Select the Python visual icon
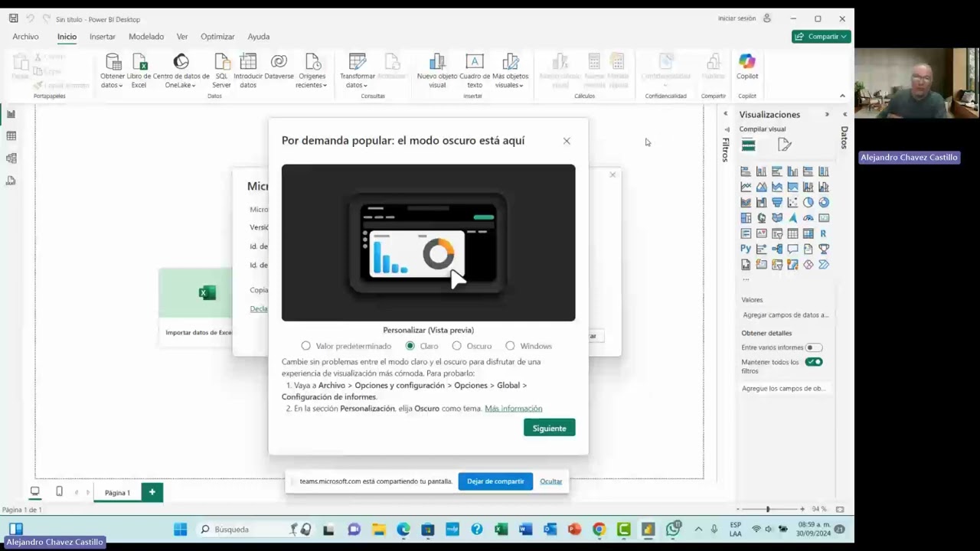 pyautogui.click(x=746, y=249)
